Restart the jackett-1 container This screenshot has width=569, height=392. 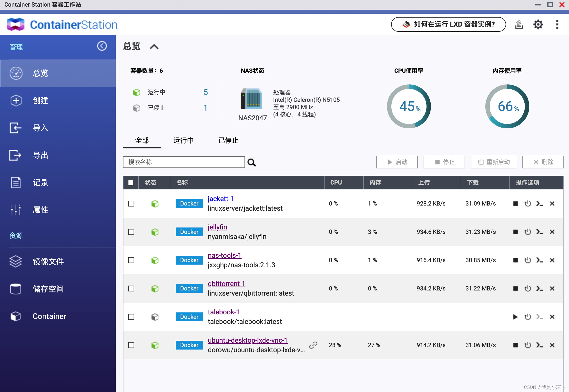[528, 204]
